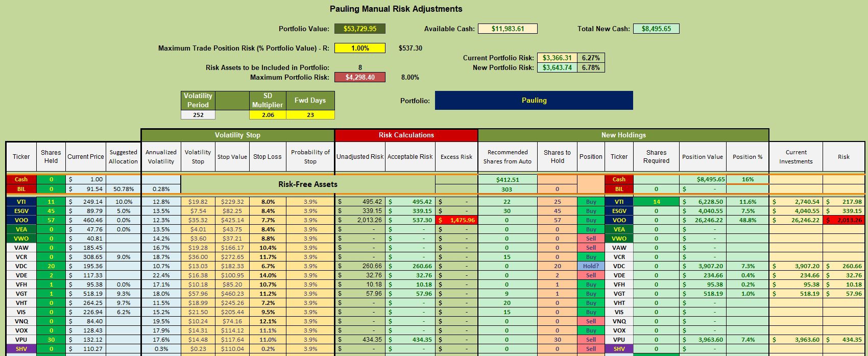Select the BIL ticker cell at left

pyautogui.click(x=21, y=189)
